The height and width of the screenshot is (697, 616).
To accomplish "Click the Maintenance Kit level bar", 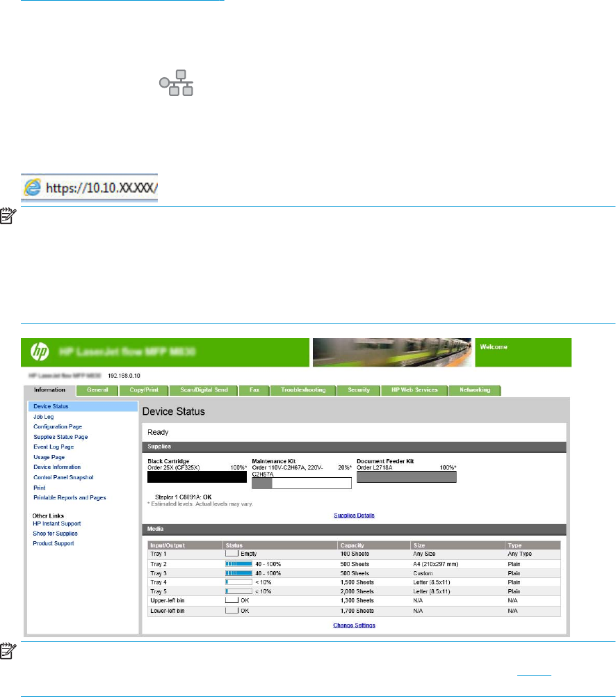I will pos(302,483).
